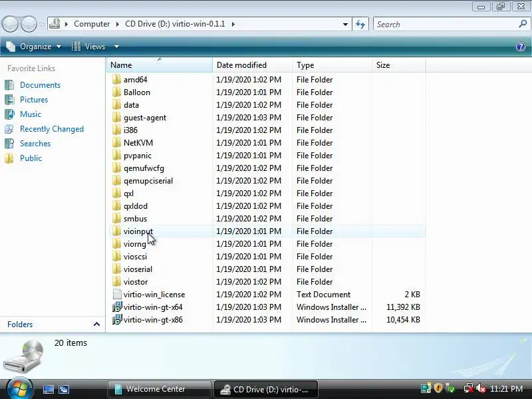Image resolution: width=532 pixels, height=399 pixels.
Task: Click the 10,454 KB size cell
Action: coord(403,320)
